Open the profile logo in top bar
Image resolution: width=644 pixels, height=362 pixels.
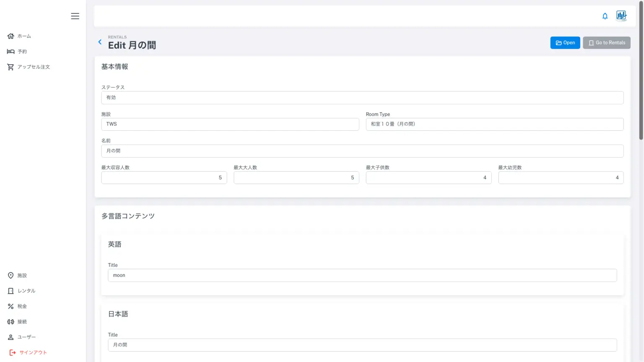[x=621, y=16]
